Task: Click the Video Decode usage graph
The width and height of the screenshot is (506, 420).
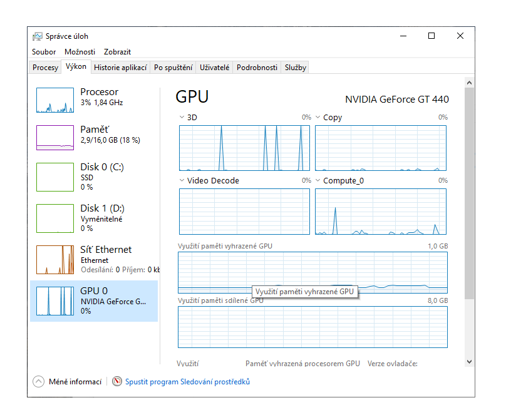Action: [245, 212]
